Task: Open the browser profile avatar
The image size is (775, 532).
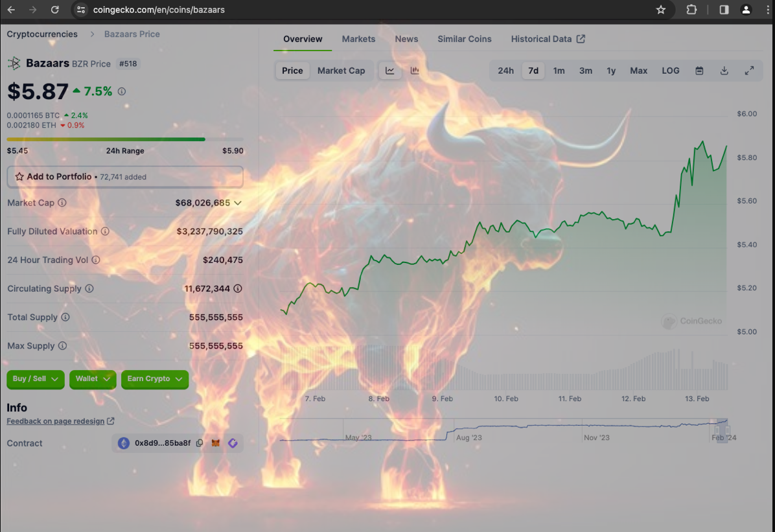Action: tap(746, 9)
